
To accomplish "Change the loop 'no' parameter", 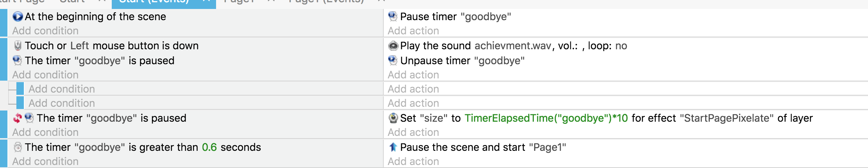I will (x=621, y=46).
